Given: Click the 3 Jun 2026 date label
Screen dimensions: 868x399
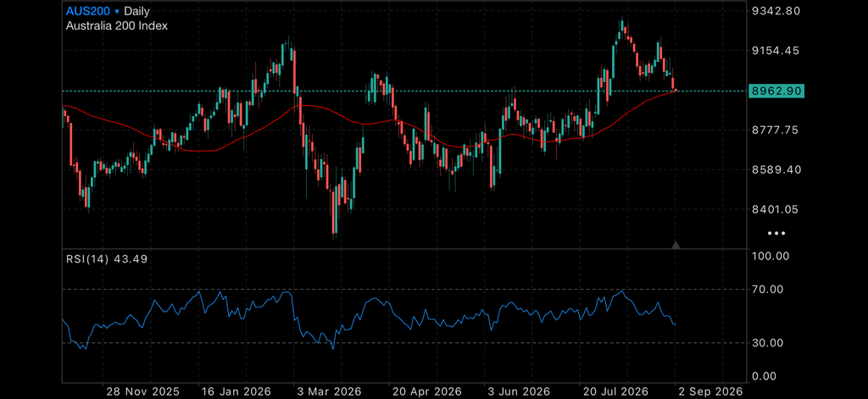Looking at the screenshot, I should pyautogui.click(x=520, y=392).
